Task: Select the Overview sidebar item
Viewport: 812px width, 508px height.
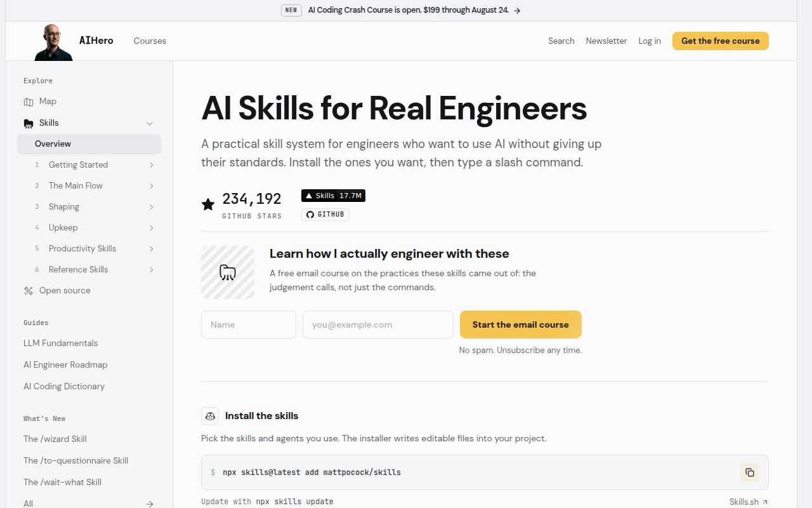Action: [x=89, y=144]
